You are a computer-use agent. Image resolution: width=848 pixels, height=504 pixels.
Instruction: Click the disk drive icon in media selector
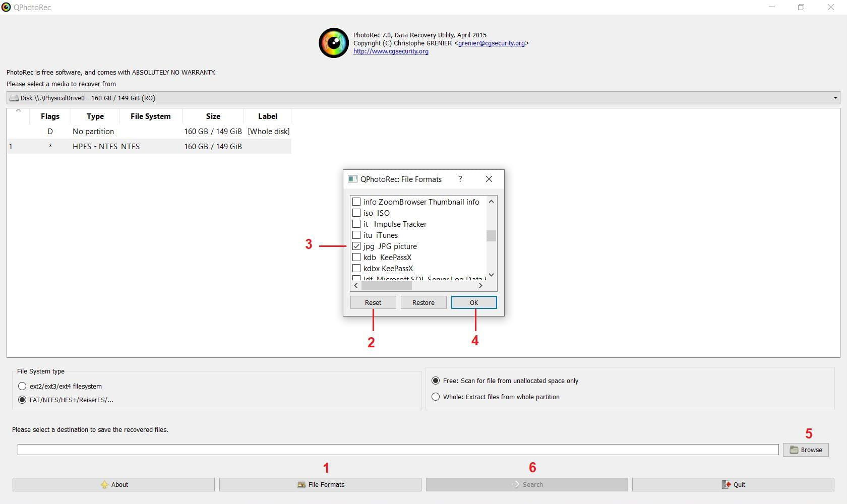[14, 98]
